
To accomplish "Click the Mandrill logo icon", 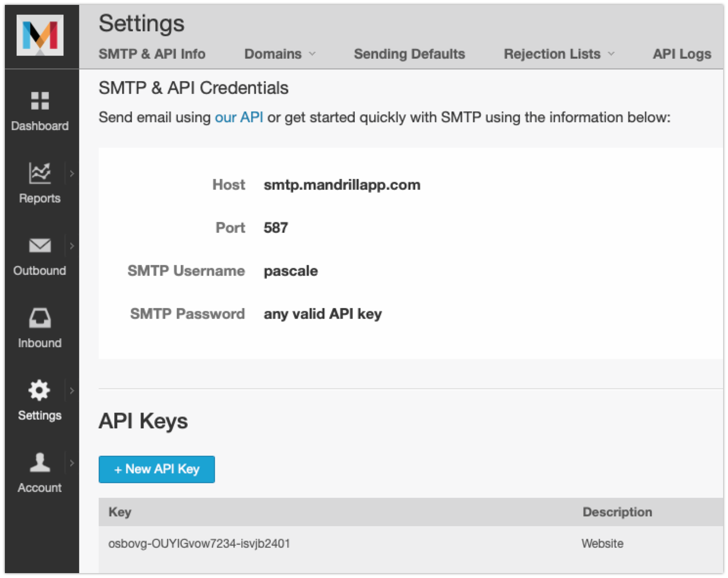I will tap(40, 35).
